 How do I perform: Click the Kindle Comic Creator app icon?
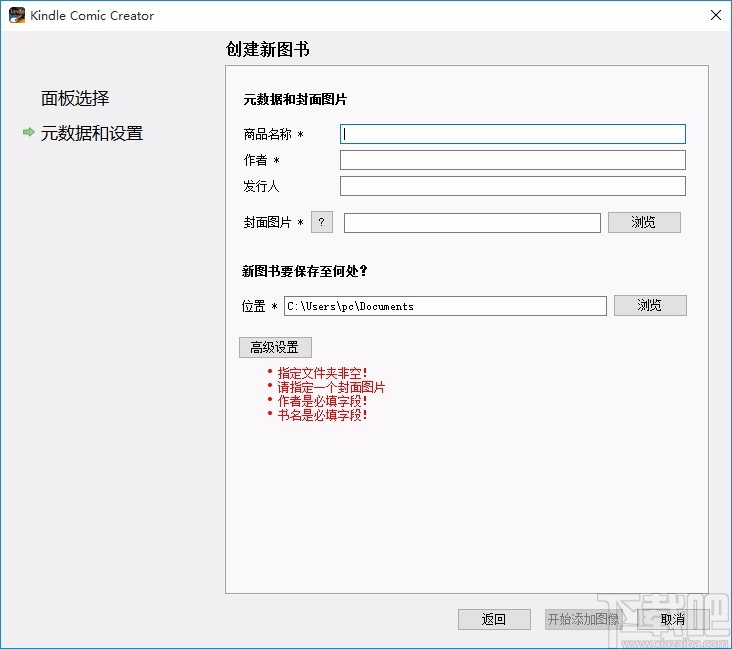point(17,15)
